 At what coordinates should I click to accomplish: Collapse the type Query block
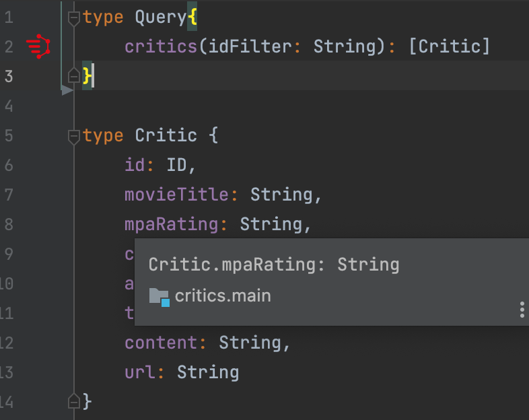click(74, 18)
